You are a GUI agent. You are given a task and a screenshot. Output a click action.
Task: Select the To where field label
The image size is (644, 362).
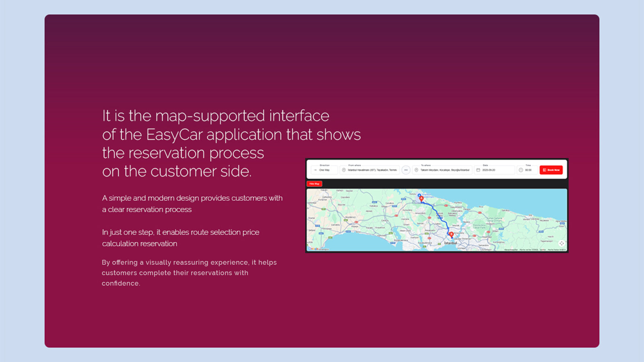point(426,165)
